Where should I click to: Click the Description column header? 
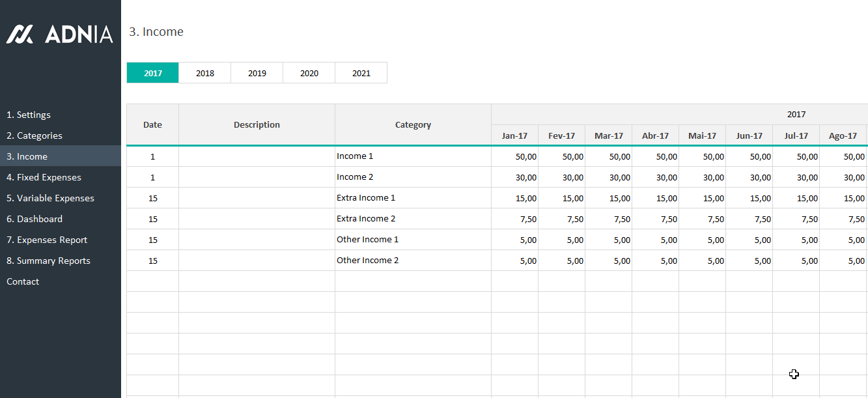257,124
